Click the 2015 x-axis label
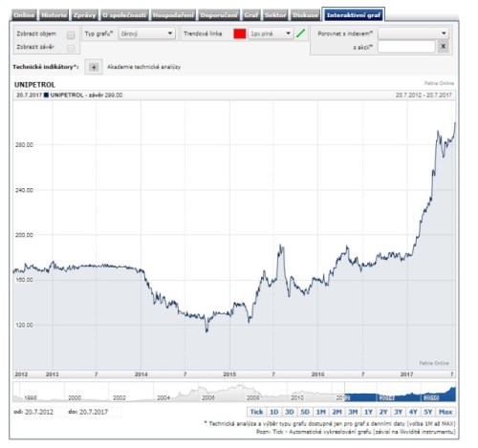Image resolution: width=478 pixels, height=448 pixels. (x=229, y=374)
